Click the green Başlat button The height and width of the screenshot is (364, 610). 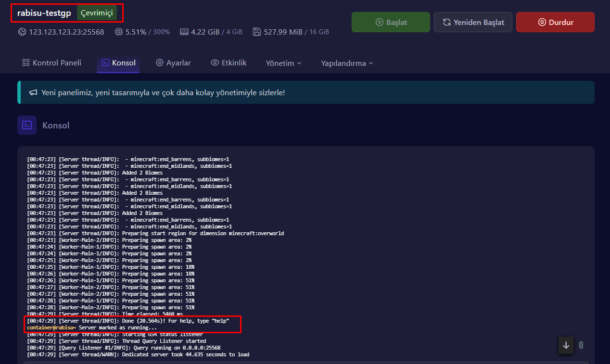[391, 22]
